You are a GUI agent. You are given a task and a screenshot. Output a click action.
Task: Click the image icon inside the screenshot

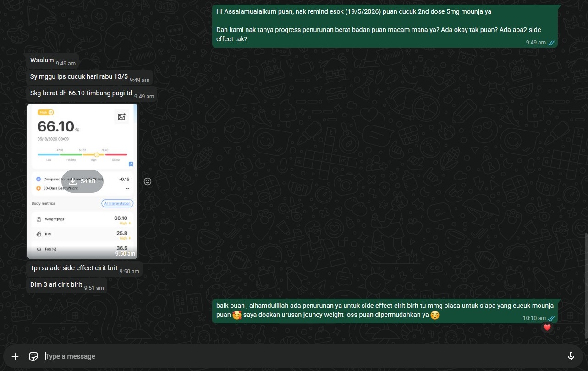pyautogui.click(x=121, y=117)
